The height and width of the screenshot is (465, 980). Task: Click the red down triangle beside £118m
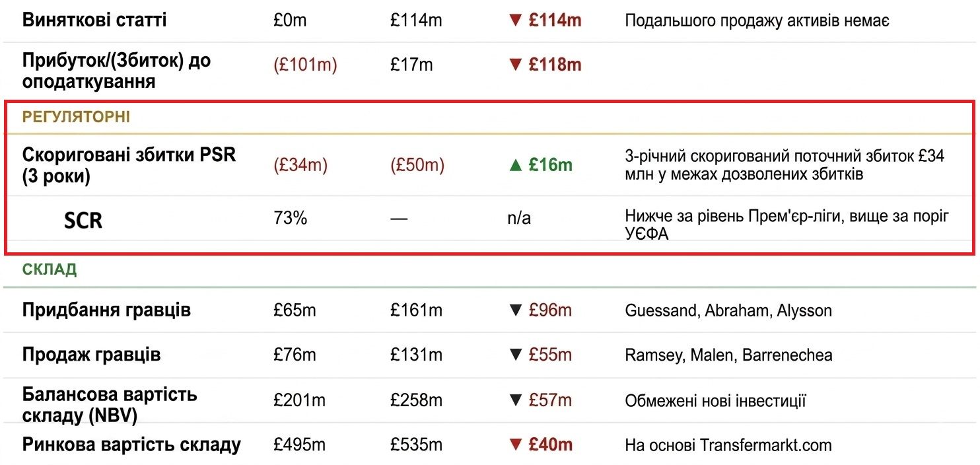[x=515, y=65]
